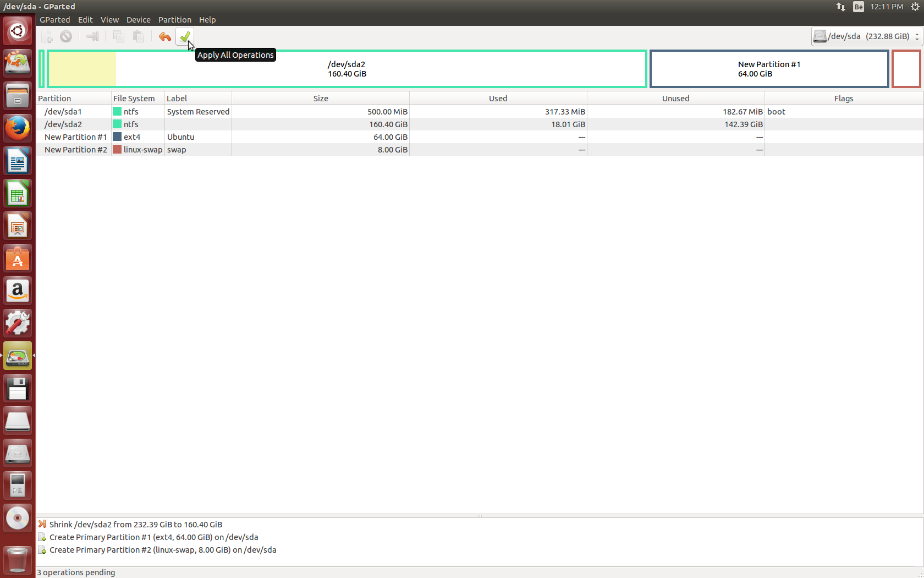Screen dimensions: 924x578
Task: Open the /dev/sda device selector dropdown
Action: [866, 36]
